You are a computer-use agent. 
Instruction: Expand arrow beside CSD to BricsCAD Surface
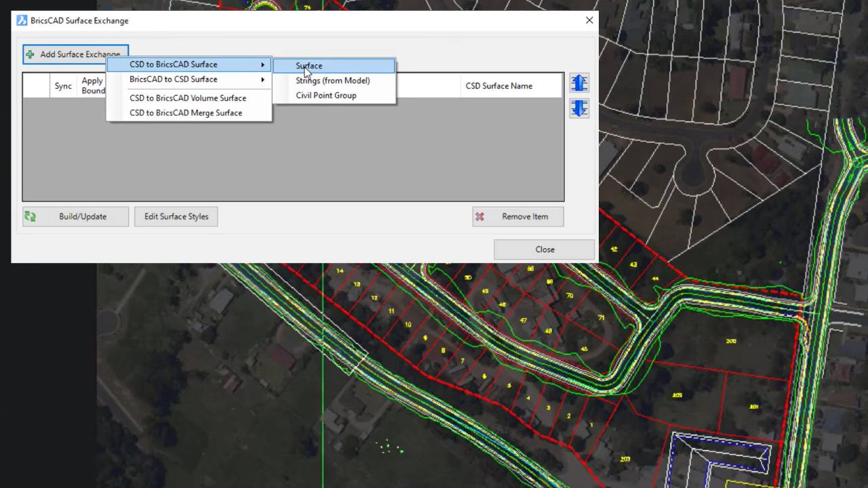pyautogui.click(x=263, y=65)
